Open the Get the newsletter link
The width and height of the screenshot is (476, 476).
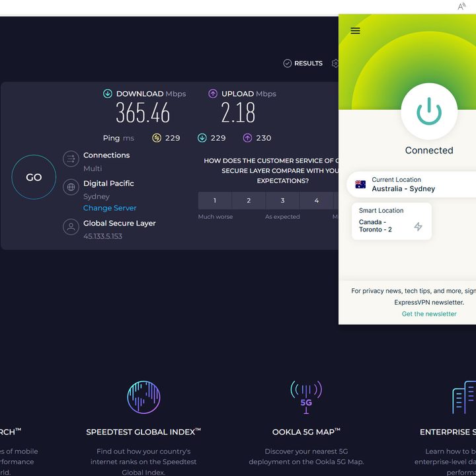429,314
